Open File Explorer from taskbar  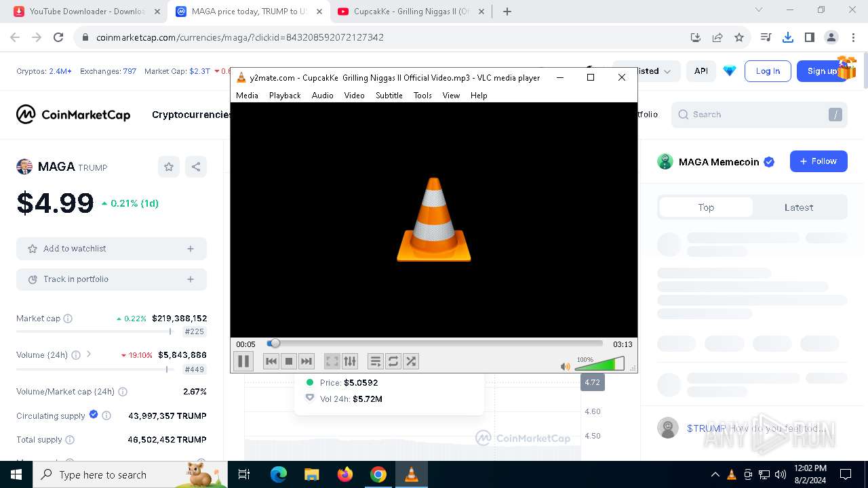point(312,474)
